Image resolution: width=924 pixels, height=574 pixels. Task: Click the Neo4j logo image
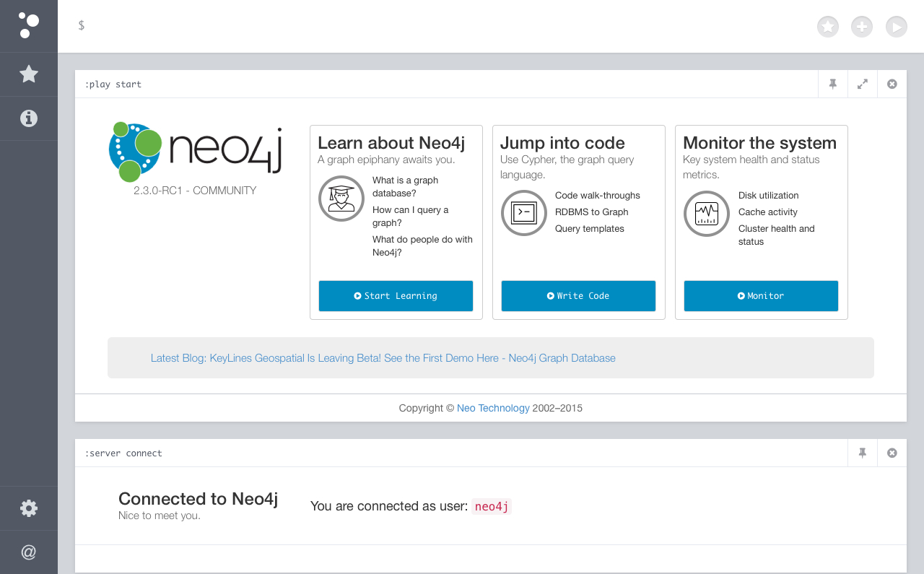(195, 152)
